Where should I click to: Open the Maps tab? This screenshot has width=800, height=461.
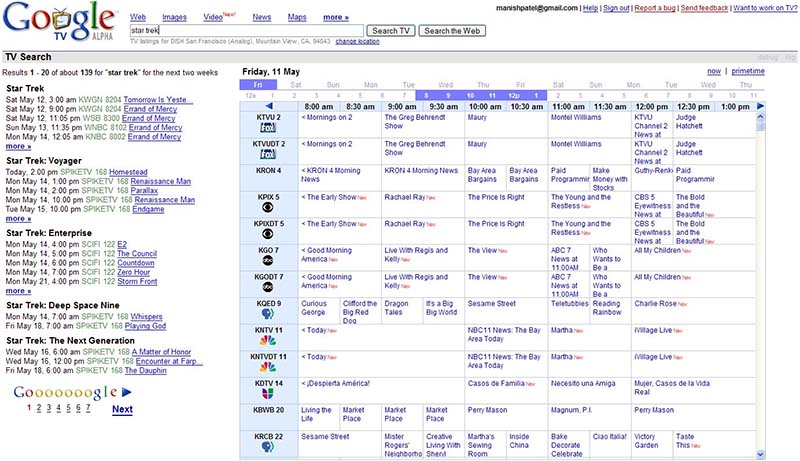coord(297,17)
